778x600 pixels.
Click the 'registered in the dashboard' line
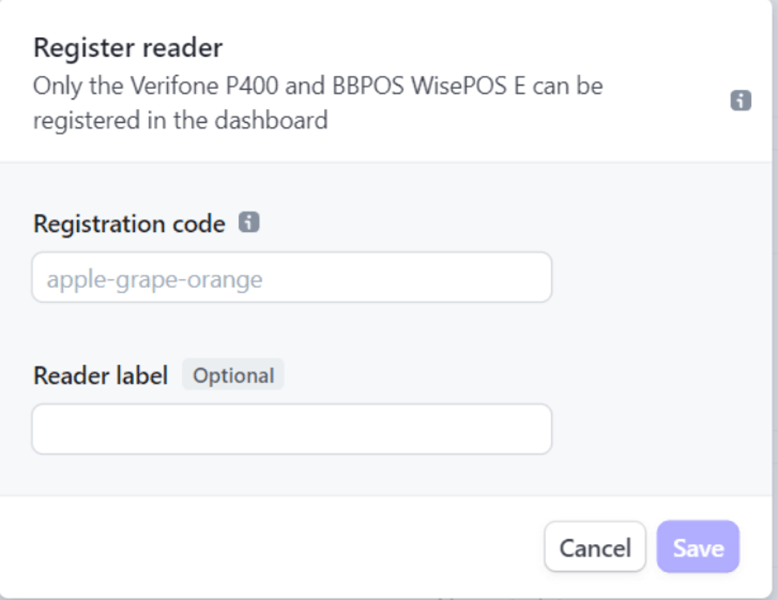(180, 121)
